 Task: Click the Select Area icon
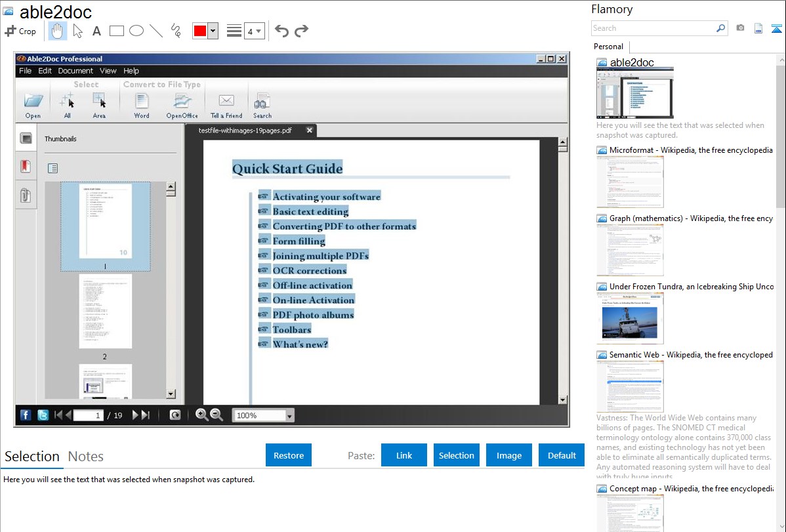tap(99, 106)
